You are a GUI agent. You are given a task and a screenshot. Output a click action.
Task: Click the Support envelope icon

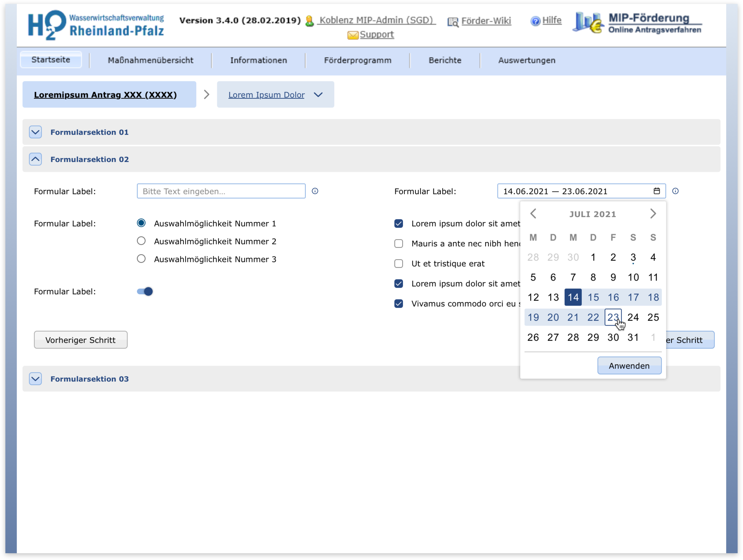point(352,35)
